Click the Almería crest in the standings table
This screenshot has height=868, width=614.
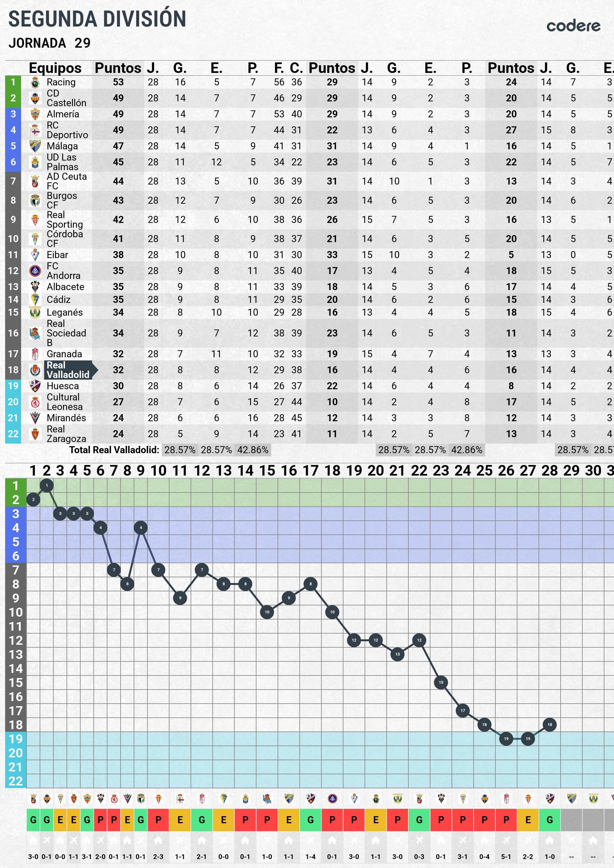[x=35, y=114]
